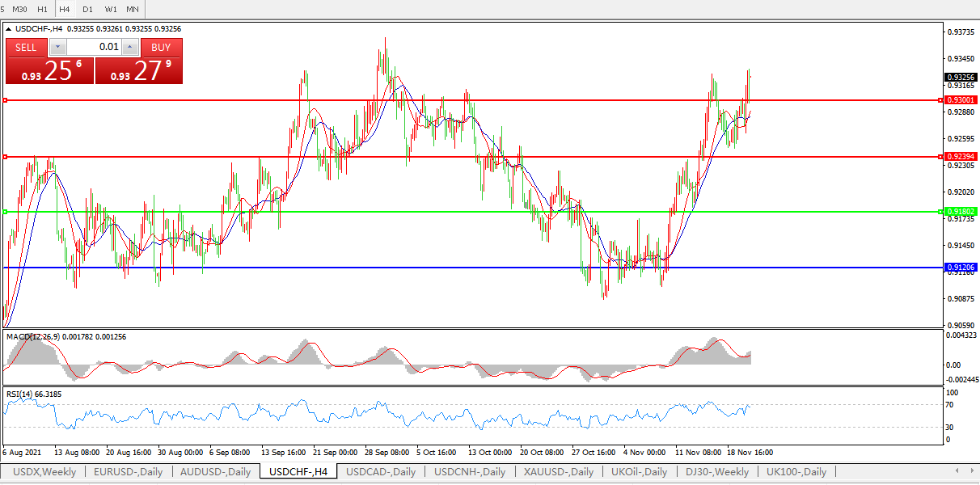
Task: Click the volume decrease arrow
Action: click(x=57, y=47)
